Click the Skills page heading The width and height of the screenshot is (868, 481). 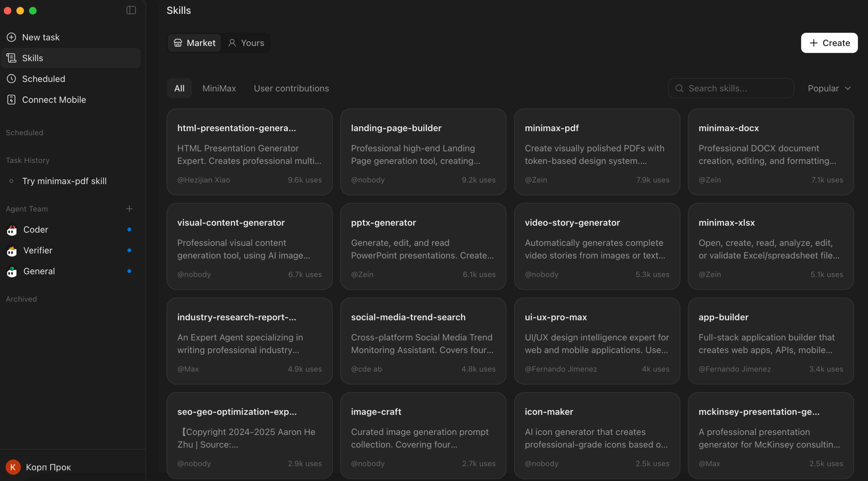click(179, 11)
